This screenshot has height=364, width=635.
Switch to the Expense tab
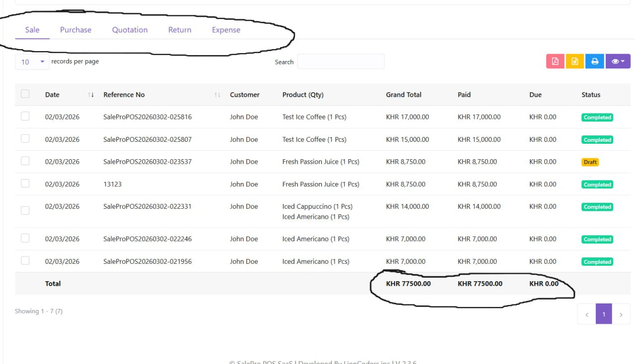pos(226,30)
